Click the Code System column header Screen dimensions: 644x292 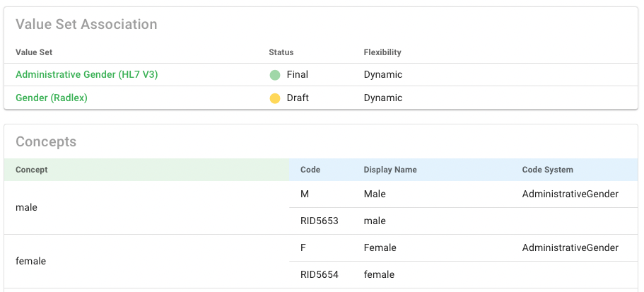[547, 170]
